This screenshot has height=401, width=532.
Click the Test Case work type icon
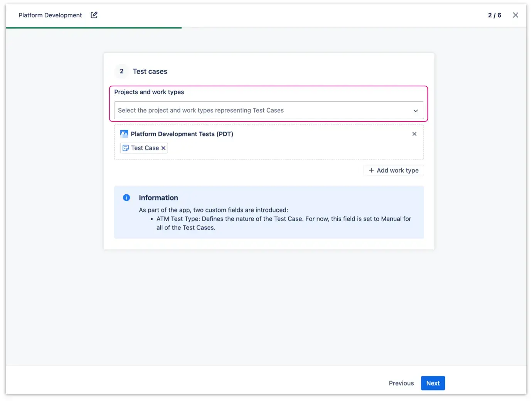point(126,148)
